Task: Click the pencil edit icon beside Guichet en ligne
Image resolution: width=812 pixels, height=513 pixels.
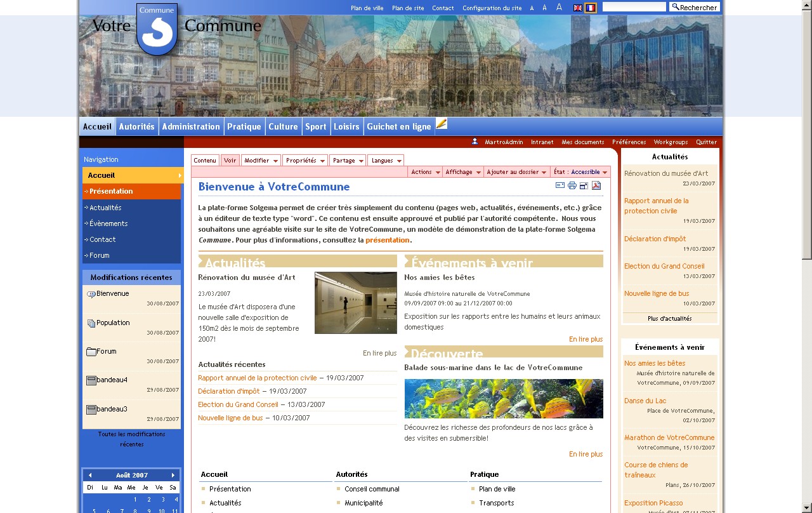Action: point(442,124)
